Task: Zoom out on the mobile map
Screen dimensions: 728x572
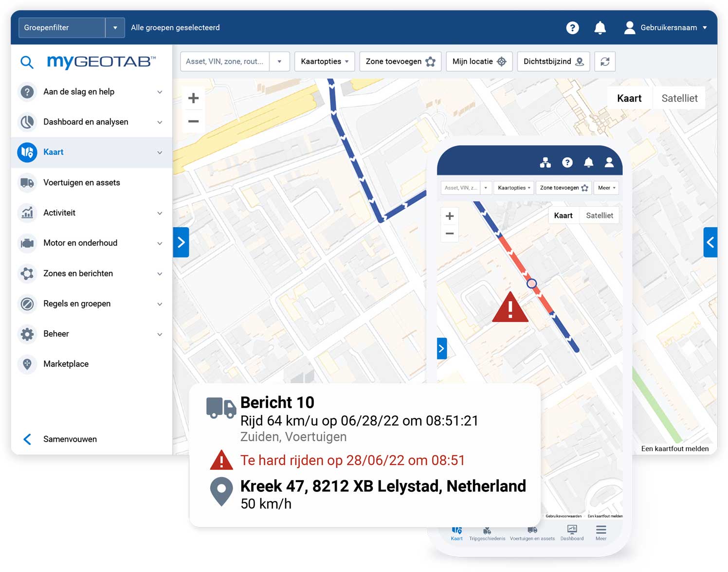Action: pos(450,233)
